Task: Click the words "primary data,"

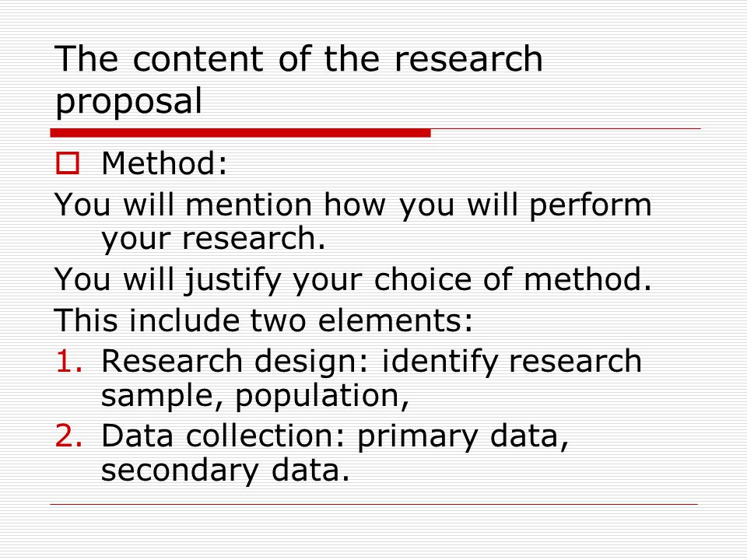Action: pos(463,436)
